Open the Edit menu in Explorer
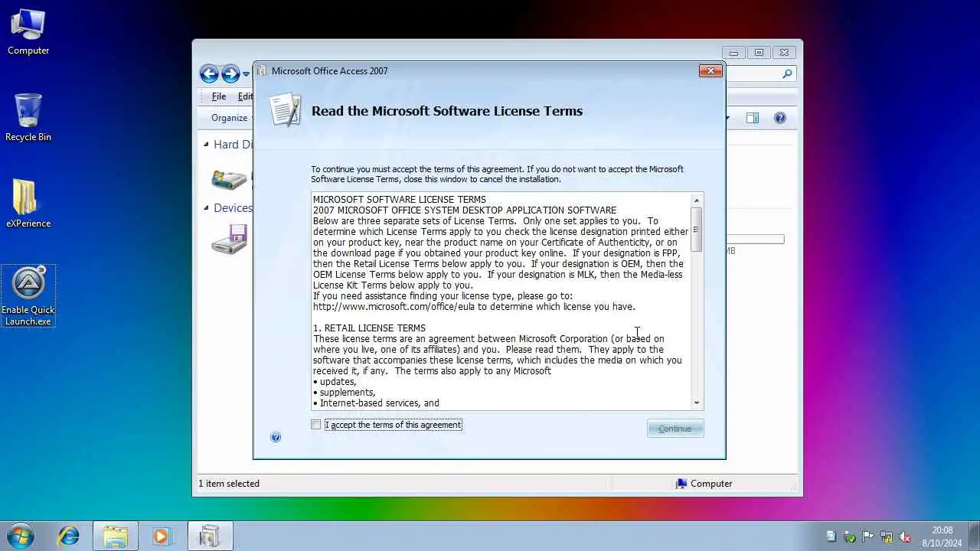The width and height of the screenshot is (980, 551). (245, 96)
